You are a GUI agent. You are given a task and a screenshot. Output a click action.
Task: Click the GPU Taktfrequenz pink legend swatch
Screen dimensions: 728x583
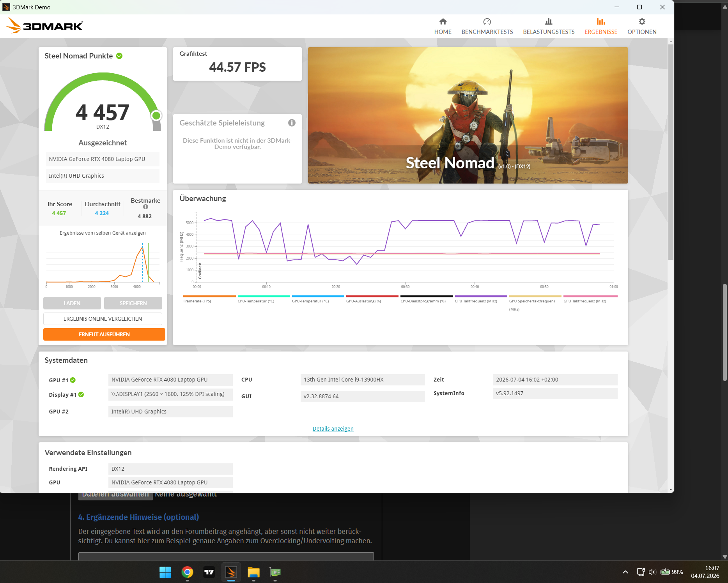pos(590,297)
